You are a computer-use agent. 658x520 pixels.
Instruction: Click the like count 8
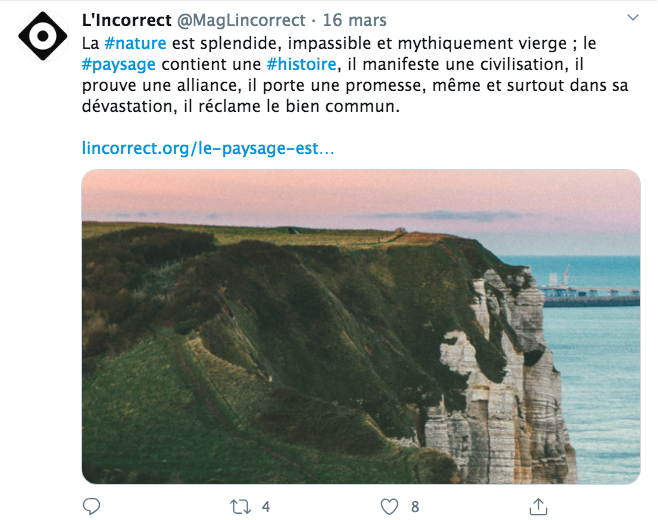(x=415, y=507)
